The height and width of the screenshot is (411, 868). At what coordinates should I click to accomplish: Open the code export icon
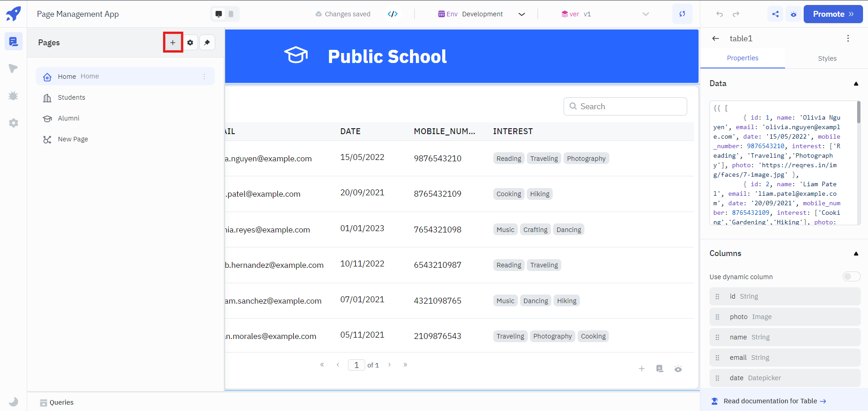[393, 14]
